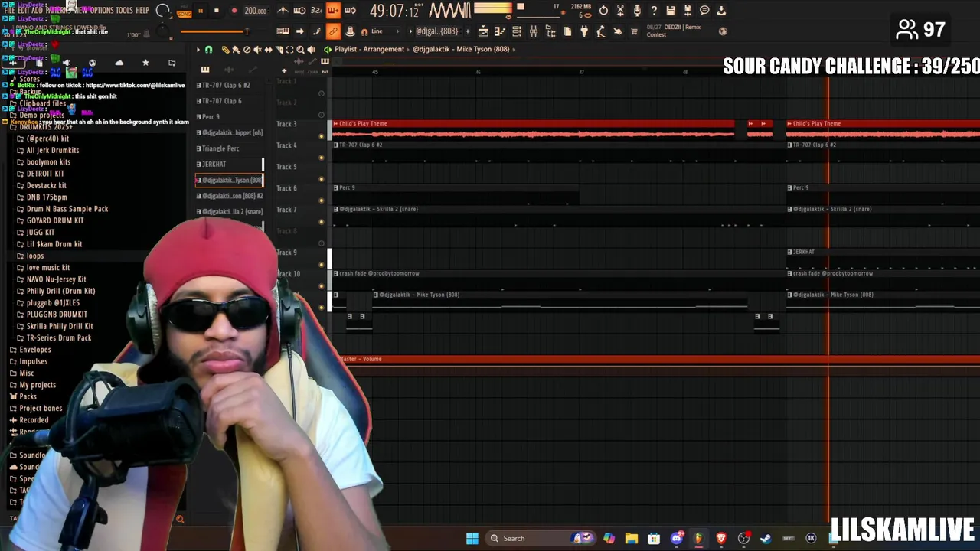
Task: Click the download arrow icon
Action: click(x=721, y=11)
